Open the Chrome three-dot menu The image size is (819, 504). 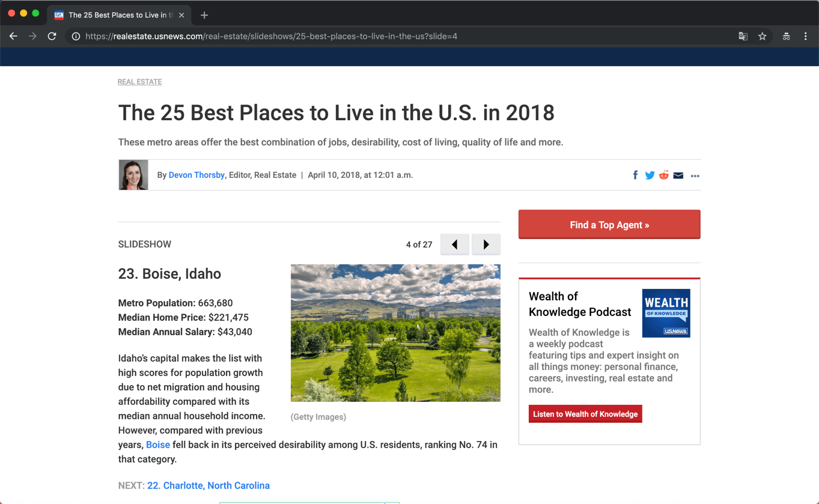(x=805, y=36)
